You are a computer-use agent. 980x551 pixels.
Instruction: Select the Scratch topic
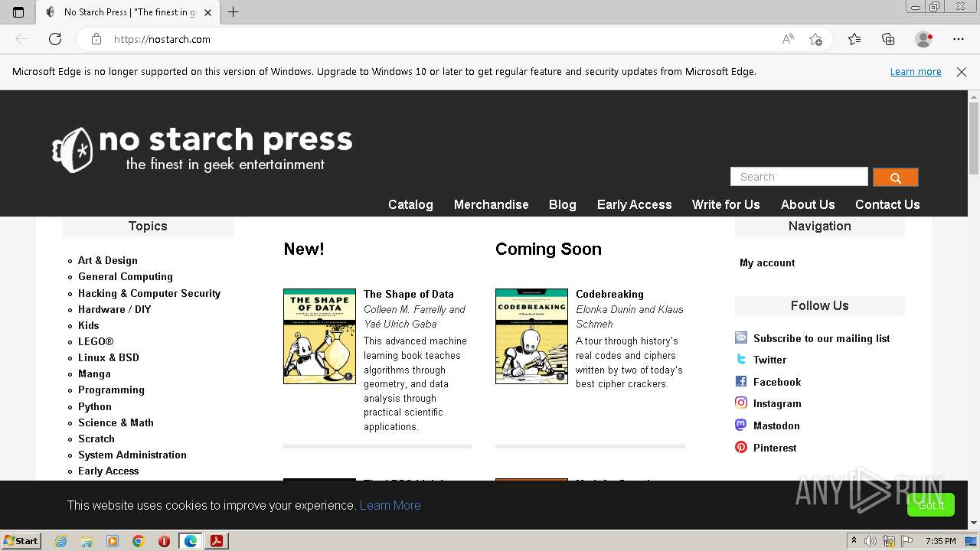click(96, 439)
